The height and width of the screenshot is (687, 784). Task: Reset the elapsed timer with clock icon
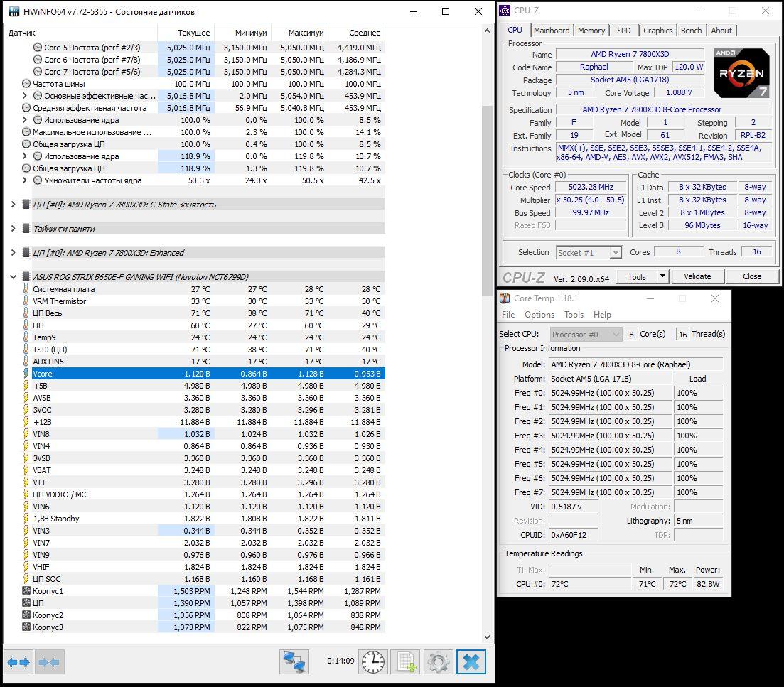coord(373,661)
